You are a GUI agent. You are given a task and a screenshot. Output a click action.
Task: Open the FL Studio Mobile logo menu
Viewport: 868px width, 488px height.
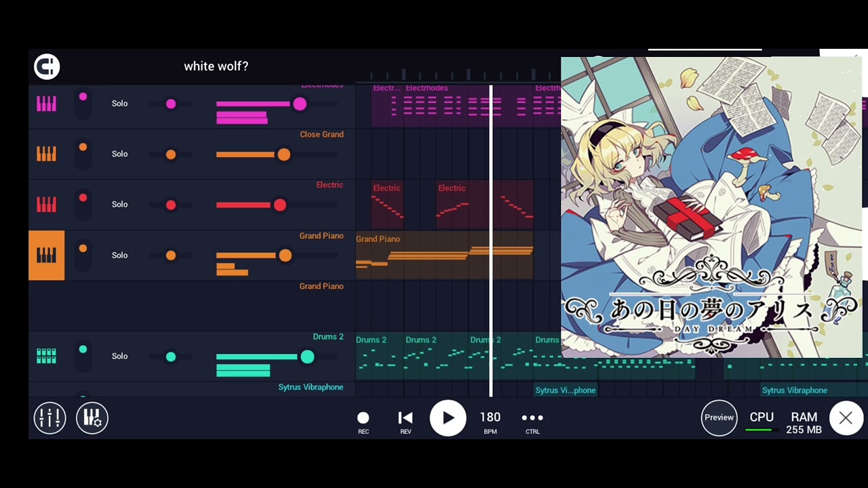(47, 66)
